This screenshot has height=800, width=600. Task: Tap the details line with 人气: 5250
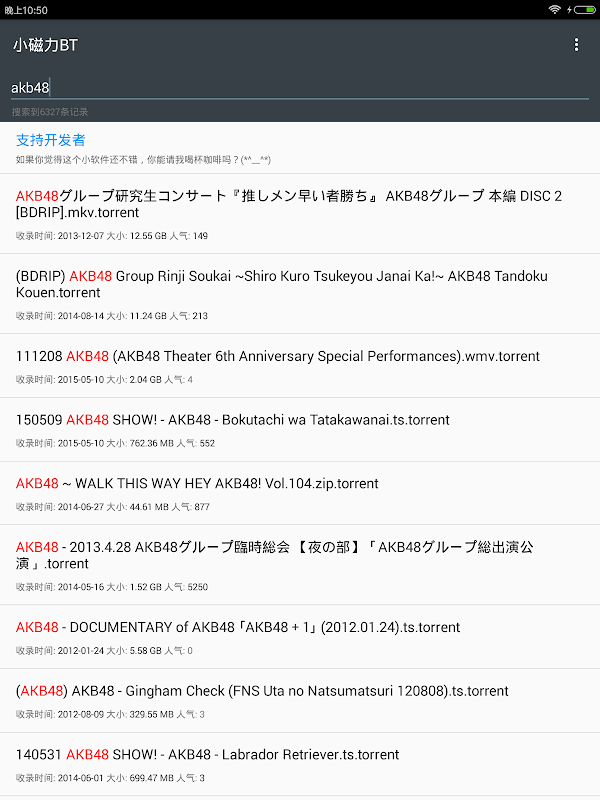click(x=112, y=587)
